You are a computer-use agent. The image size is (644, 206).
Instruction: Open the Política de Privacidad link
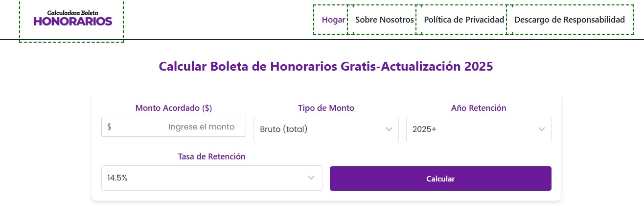pyautogui.click(x=464, y=20)
